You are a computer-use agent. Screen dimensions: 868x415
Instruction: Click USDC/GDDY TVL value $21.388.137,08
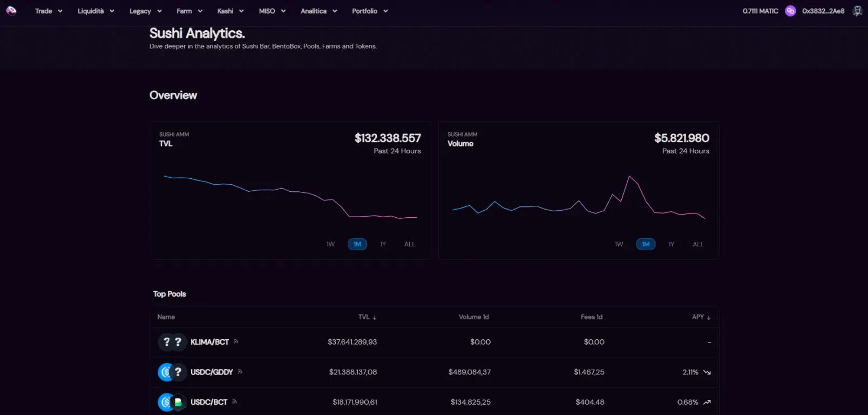coord(353,372)
